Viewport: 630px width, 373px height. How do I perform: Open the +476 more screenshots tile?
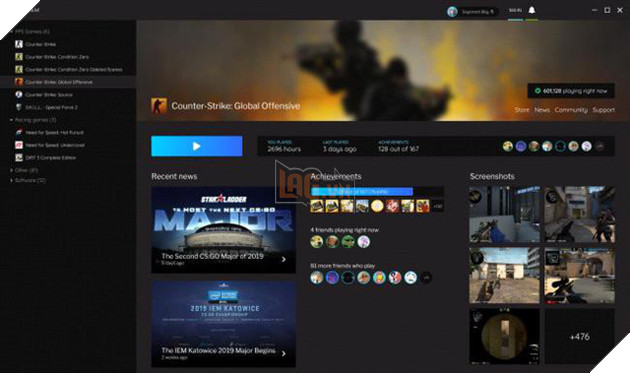tap(579, 336)
